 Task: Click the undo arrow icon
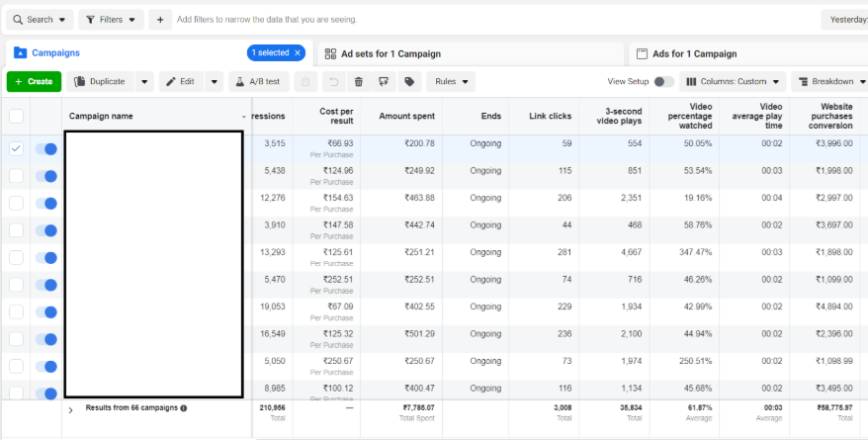tap(334, 82)
